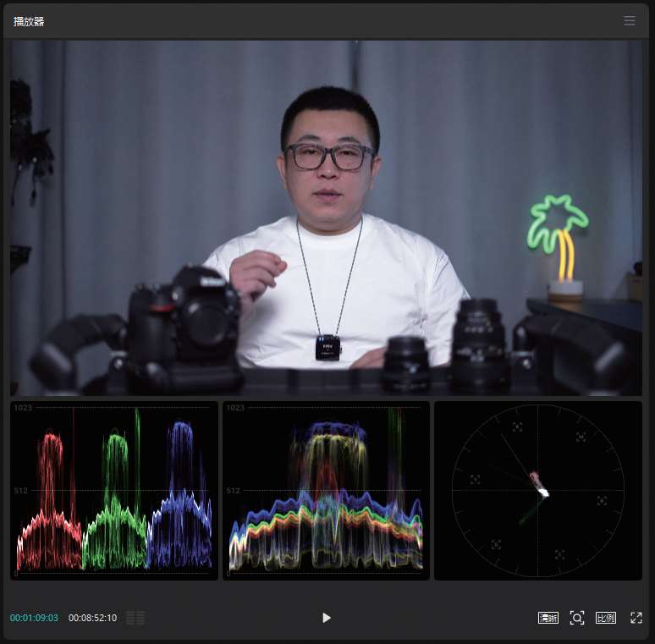Image resolution: width=655 pixels, height=644 pixels.
Task: Click the total duration 00:08:52:10
Action: pyautogui.click(x=92, y=618)
